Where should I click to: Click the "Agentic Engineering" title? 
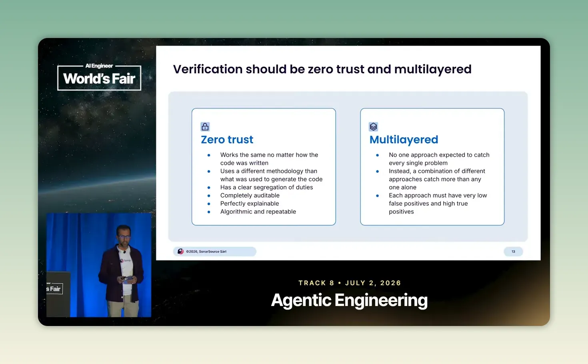pyautogui.click(x=349, y=300)
